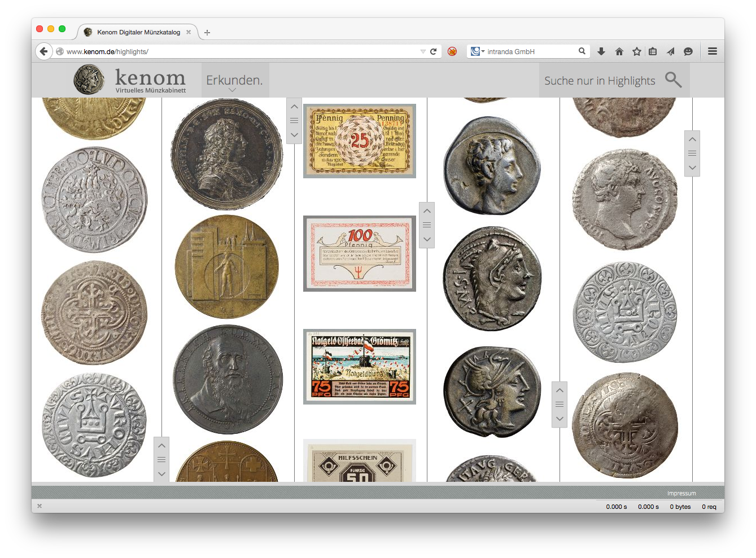The height and width of the screenshot is (558, 756).
Task: Click down arrow beside the helmeted Roma coin
Action: click(560, 419)
